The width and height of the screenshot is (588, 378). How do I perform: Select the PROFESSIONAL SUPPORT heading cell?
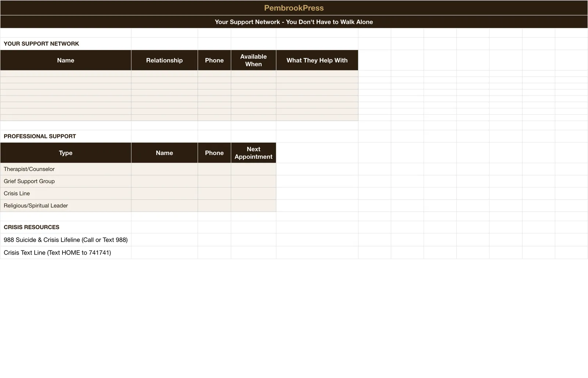[66, 136]
